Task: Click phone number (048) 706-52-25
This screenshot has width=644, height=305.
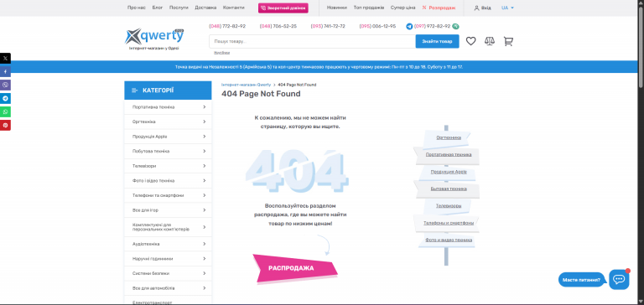Action: pyautogui.click(x=278, y=26)
